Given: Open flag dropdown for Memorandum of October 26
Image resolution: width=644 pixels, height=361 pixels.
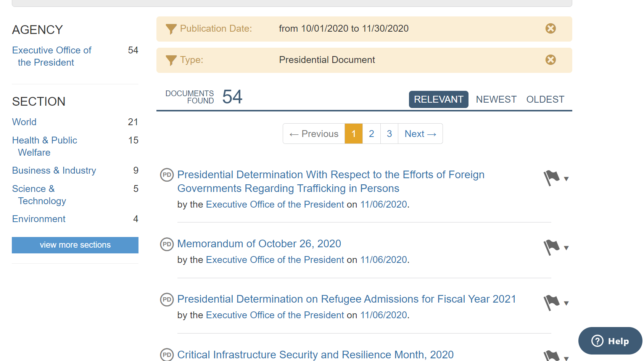Looking at the screenshot, I should (x=566, y=248).
